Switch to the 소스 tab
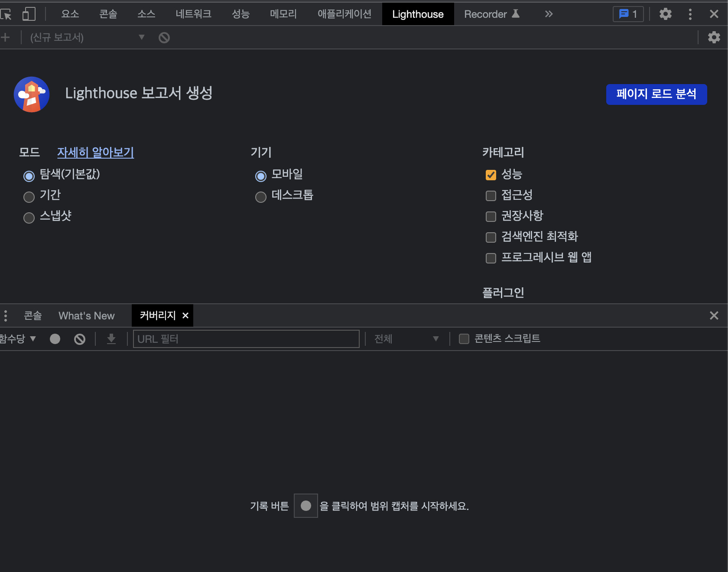 point(146,14)
